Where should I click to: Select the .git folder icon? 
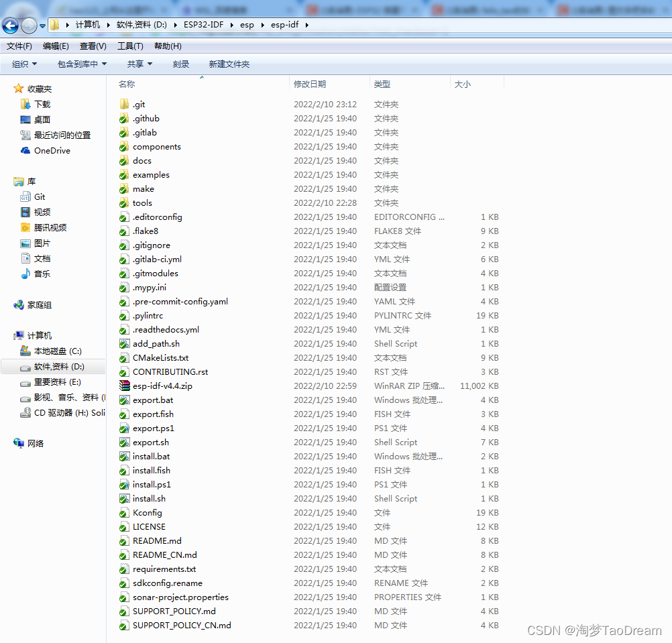[124, 104]
